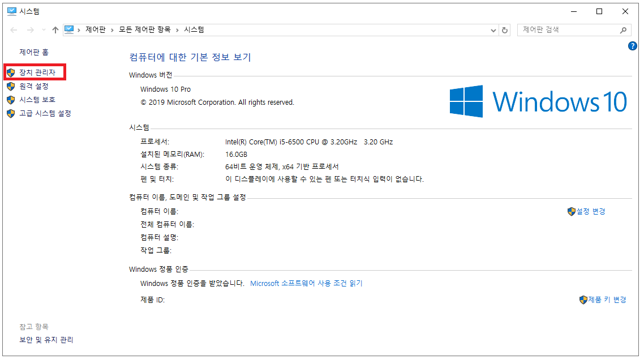Select 모든 제어판 항목 breadcrumb
644x359 pixels.
pyautogui.click(x=144, y=29)
